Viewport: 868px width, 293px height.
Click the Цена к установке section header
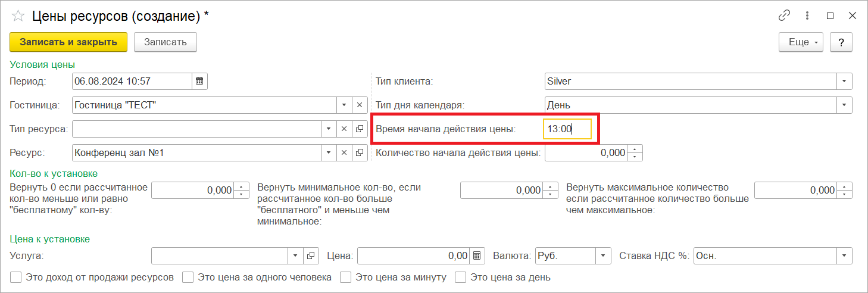50,239
